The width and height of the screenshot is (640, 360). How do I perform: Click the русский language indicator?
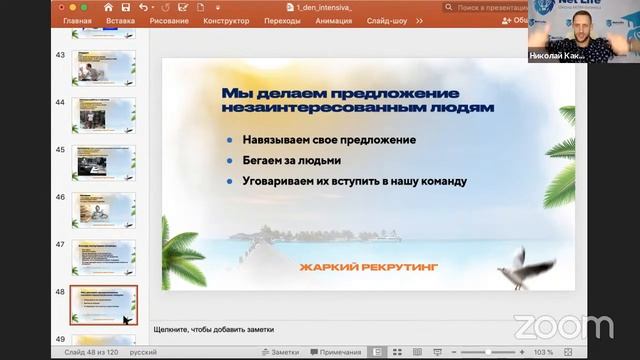coord(143,352)
